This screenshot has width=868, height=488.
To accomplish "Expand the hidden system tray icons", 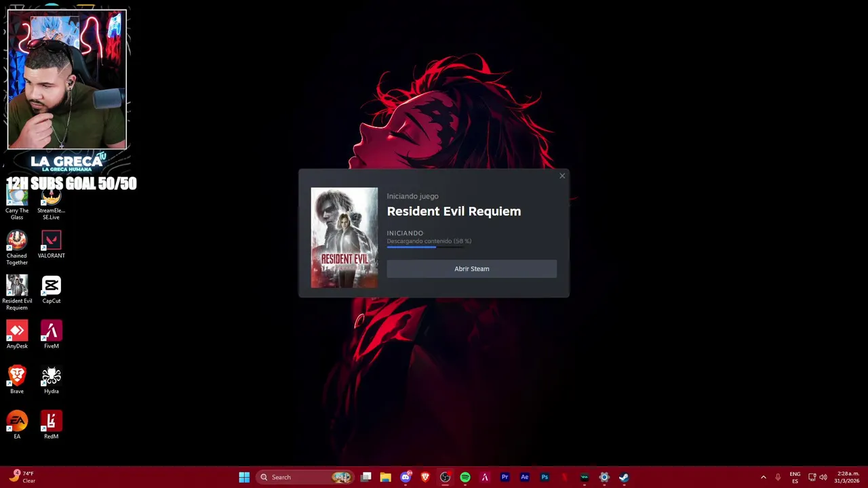I will click(763, 477).
